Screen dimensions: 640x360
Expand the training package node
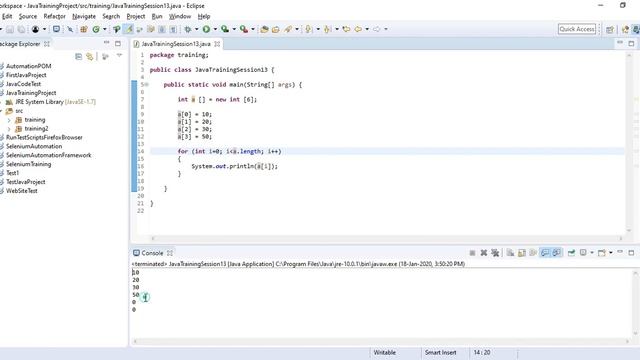click(9, 120)
